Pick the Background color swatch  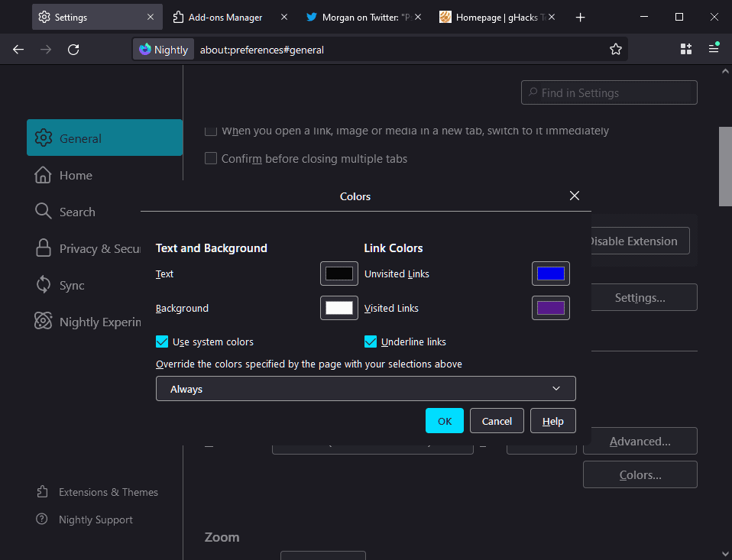(x=339, y=308)
